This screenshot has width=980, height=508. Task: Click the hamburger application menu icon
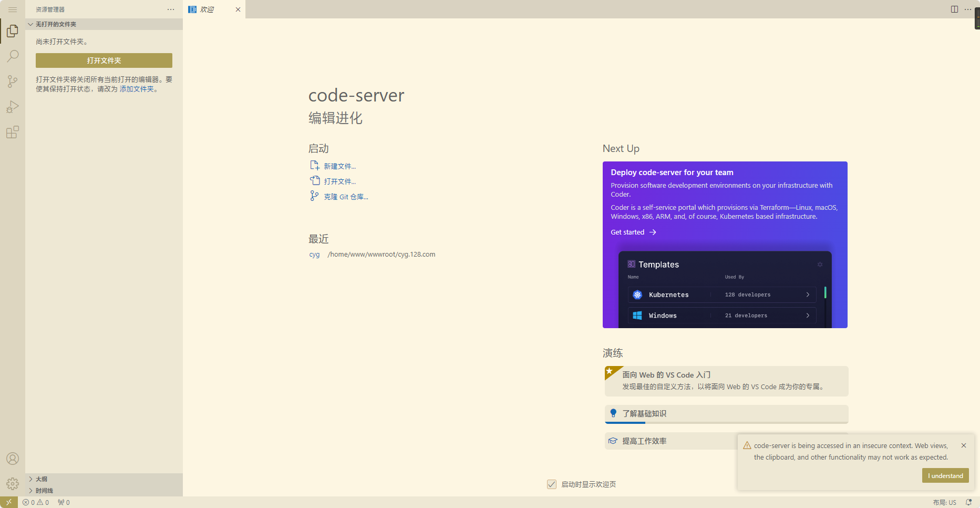(x=13, y=9)
